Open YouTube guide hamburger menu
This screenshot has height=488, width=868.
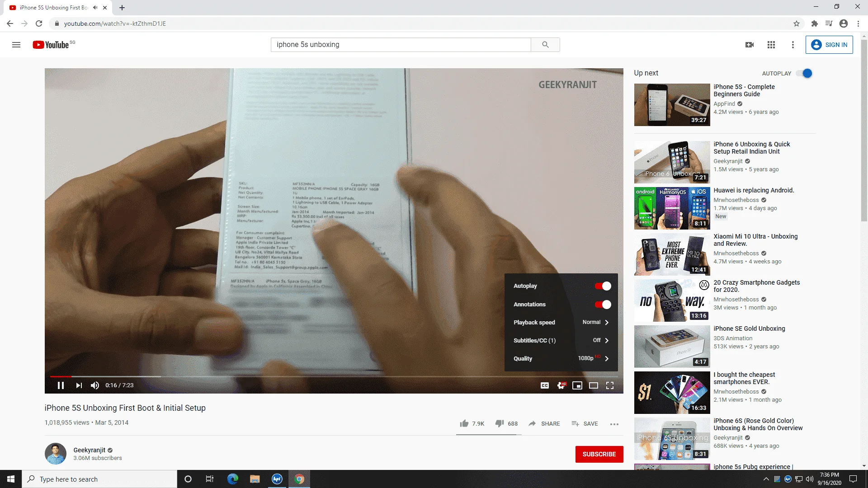tap(16, 45)
